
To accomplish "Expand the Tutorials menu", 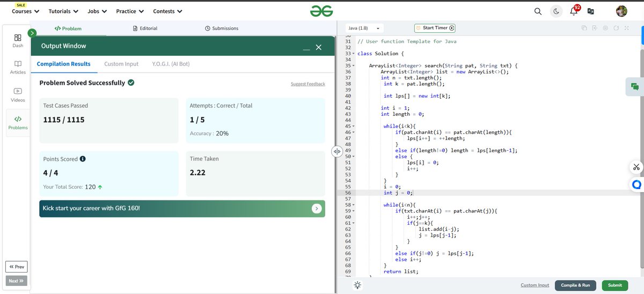I will [63, 11].
